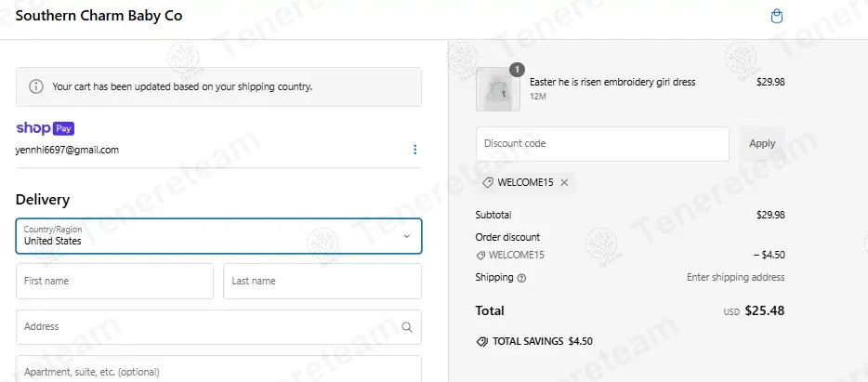The height and width of the screenshot is (382, 868).
Task: Open the three-dot menu beside email
Action: [x=414, y=150]
